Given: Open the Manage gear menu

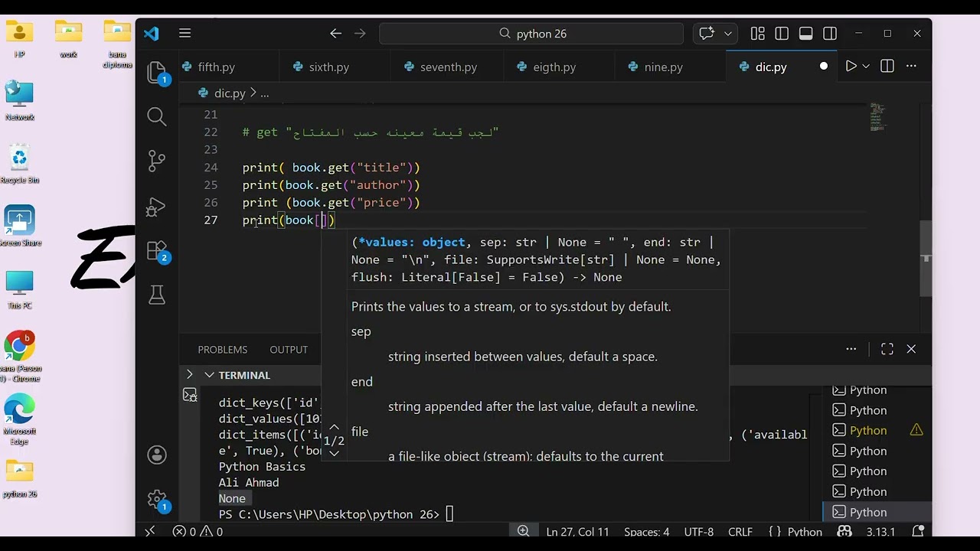Looking at the screenshot, I should (157, 500).
